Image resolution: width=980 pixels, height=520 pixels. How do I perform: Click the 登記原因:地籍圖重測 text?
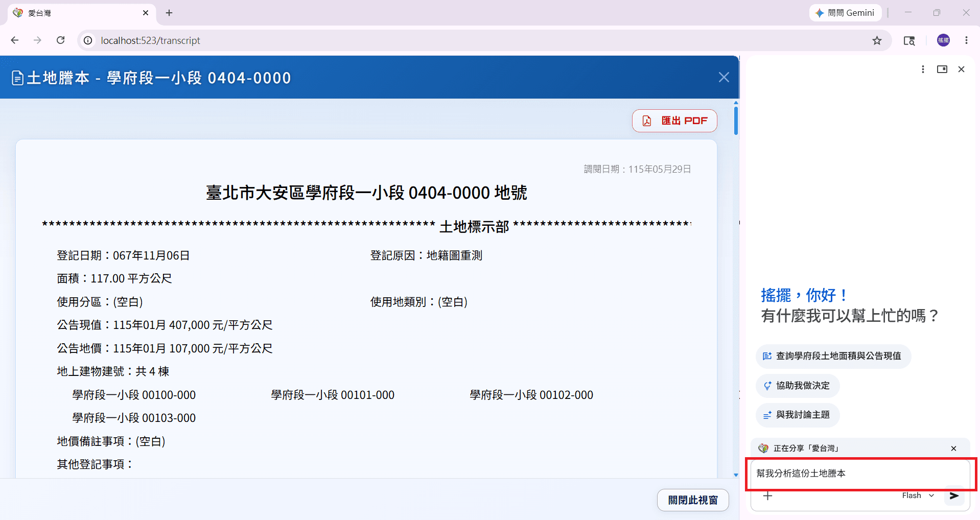coord(426,255)
